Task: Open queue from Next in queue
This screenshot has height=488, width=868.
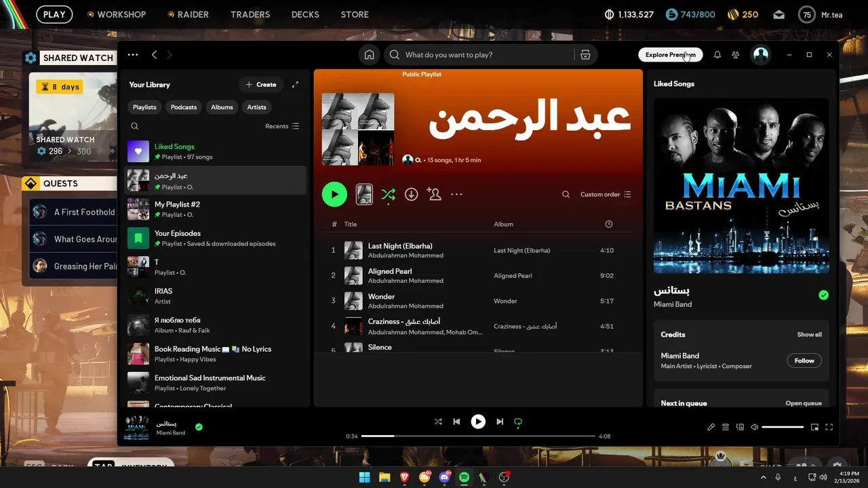Action: pyautogui.click(x=804, y=403)
